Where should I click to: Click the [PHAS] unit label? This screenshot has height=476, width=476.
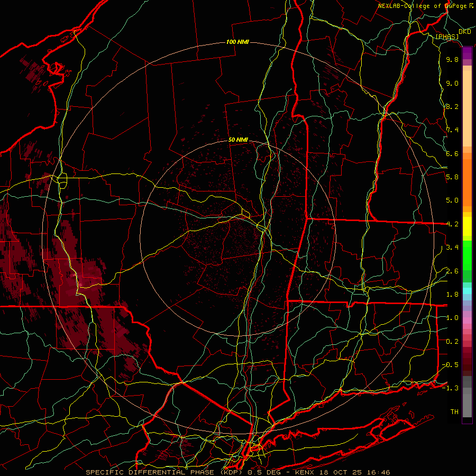pyautogui.click(x=447, y=36)
